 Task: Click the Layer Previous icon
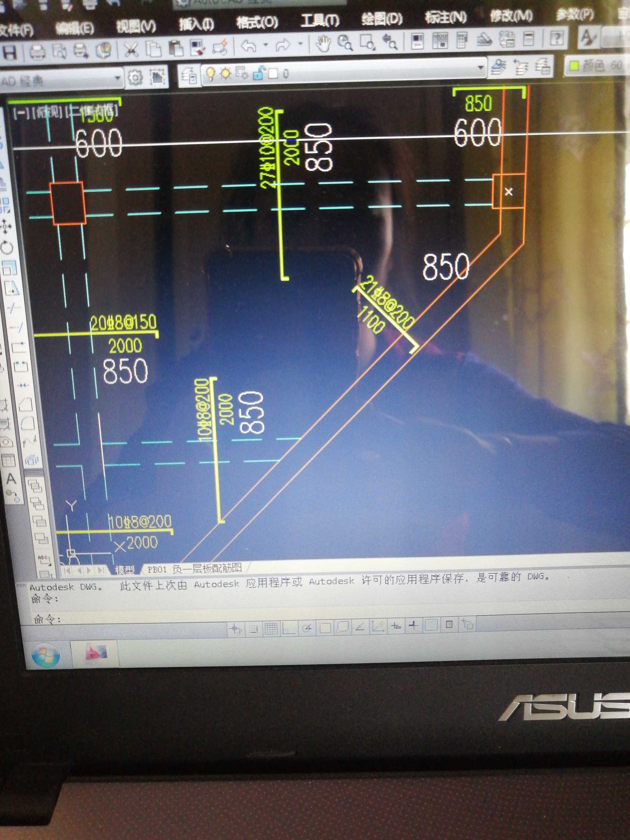pos(521,66)
